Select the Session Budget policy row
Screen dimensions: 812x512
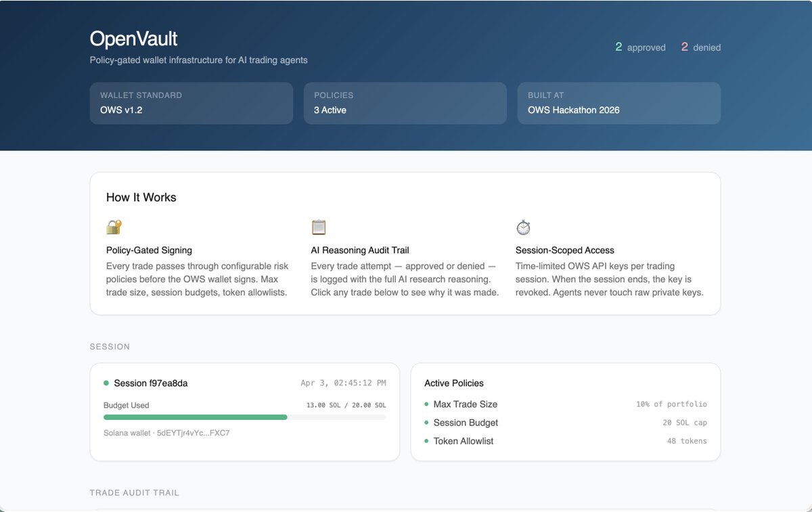click(566, 423)
